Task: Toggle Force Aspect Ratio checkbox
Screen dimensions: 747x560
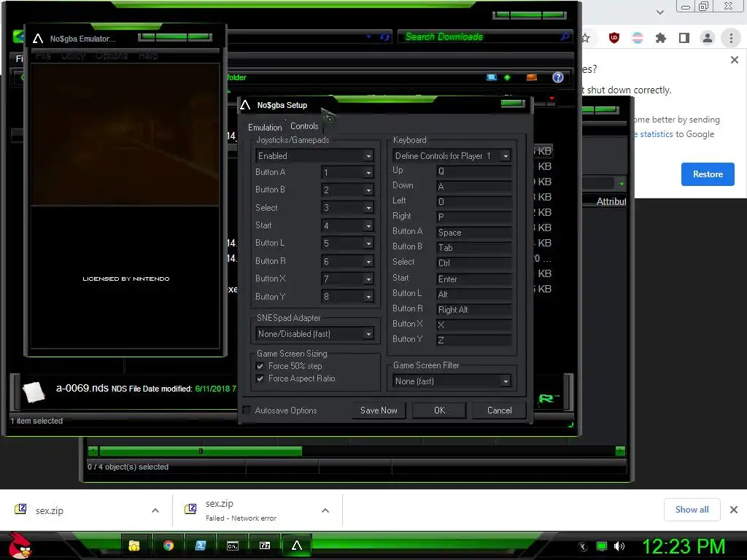Action: coord(260,378)
